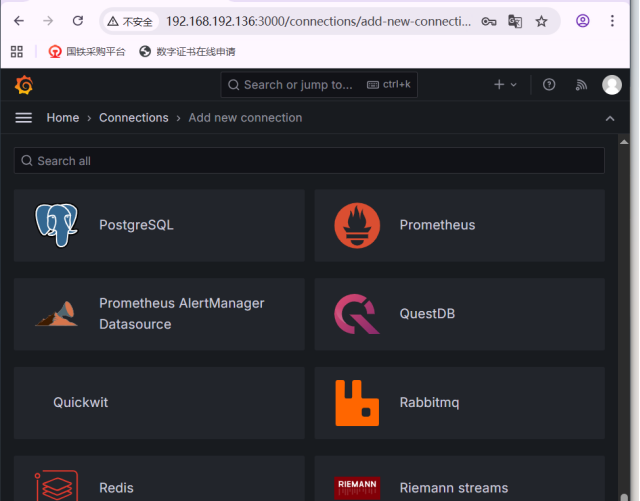Open the Riemann streams data source
640x501 pixels.
tap(460, 479)
